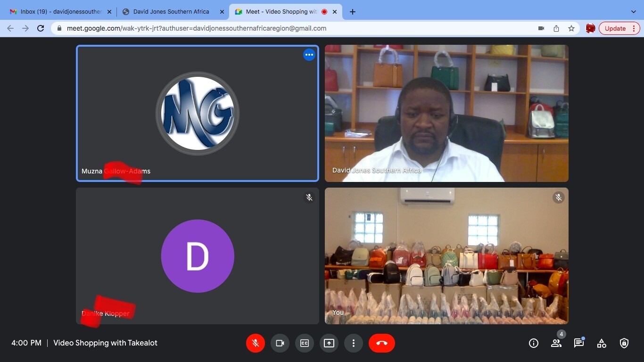The width and height of the screenshot is (644, 362).
Task: Select Danike Klopper's purple D avatar
Action: click(x=198, y=256)
